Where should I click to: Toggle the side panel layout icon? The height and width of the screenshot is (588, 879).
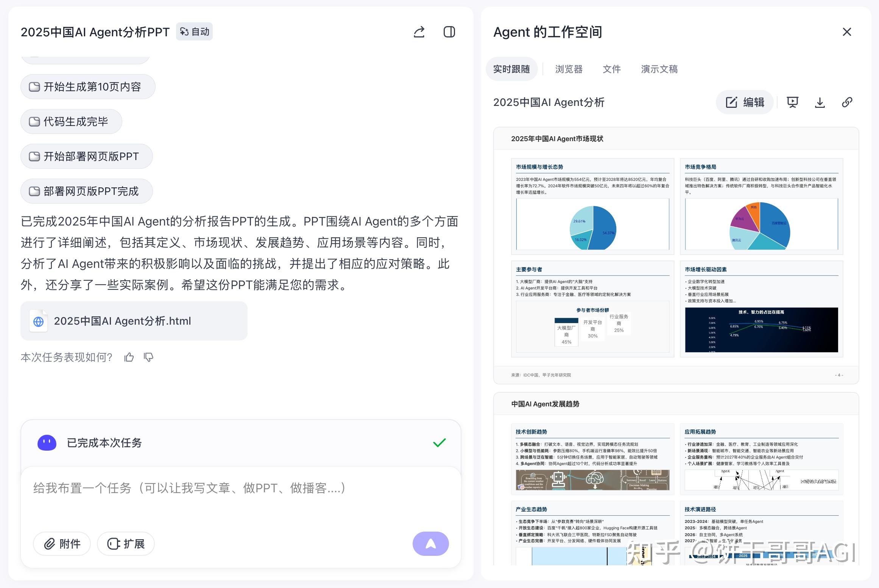[450, 32]
